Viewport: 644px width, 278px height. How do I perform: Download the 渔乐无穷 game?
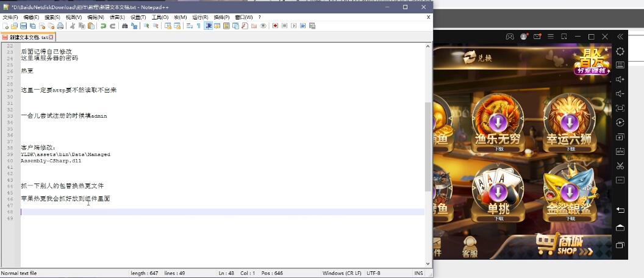pyautogui.click(x=498, y=122)
